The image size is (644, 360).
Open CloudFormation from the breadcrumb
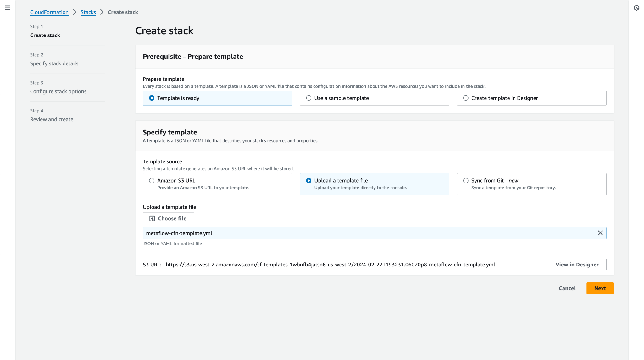(49, 12)
